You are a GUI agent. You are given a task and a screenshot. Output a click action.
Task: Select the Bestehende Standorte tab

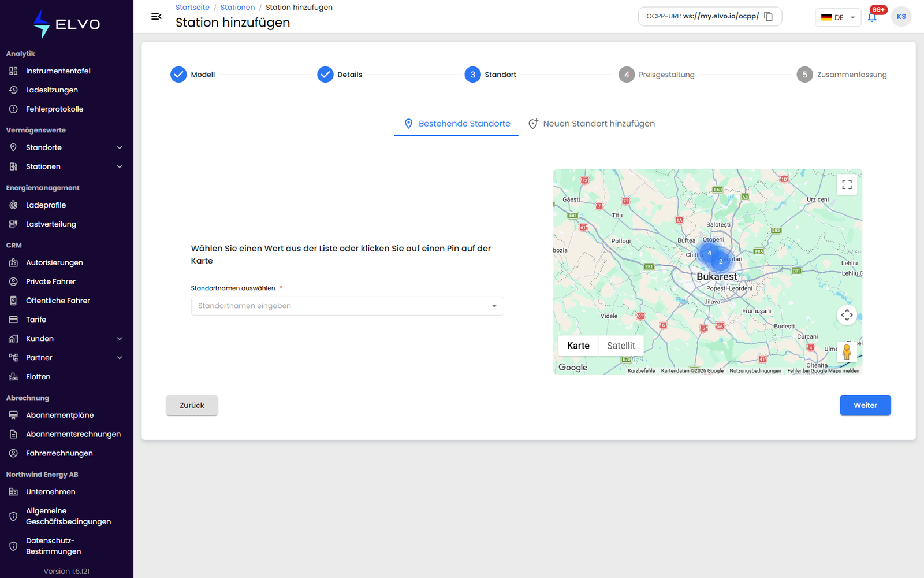pyautogui.click(x=456, y=124)
